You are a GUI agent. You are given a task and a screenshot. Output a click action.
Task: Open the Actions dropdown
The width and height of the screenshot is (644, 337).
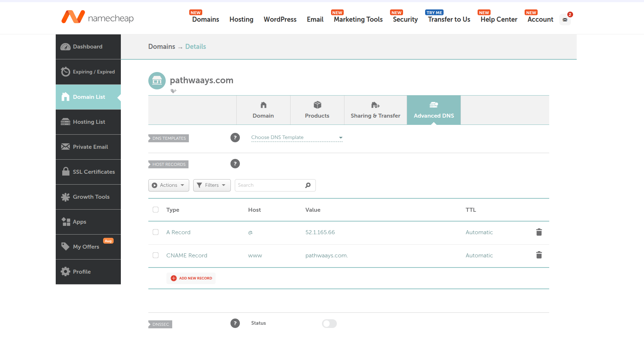(x=169, y=185)
